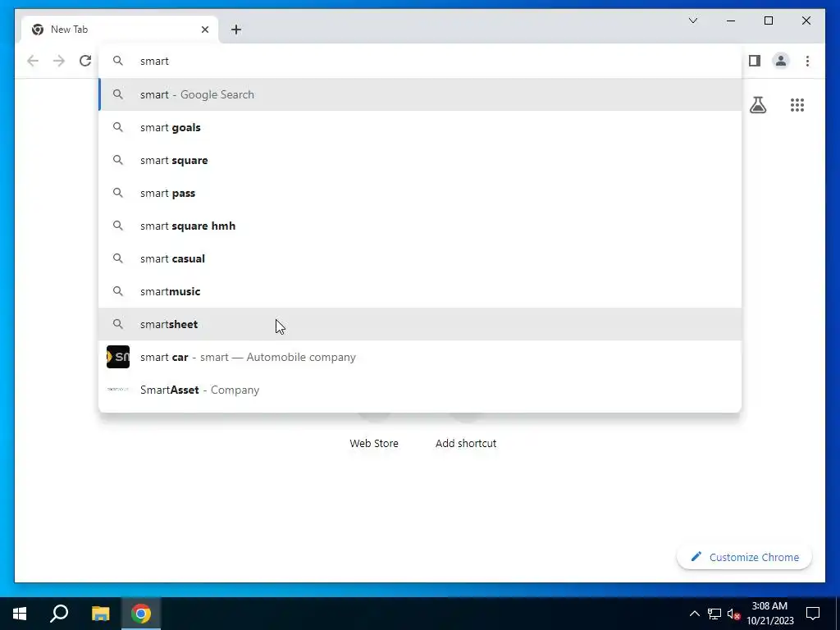
Task: Open a new tab with plus button
Action: pos(235,30)
